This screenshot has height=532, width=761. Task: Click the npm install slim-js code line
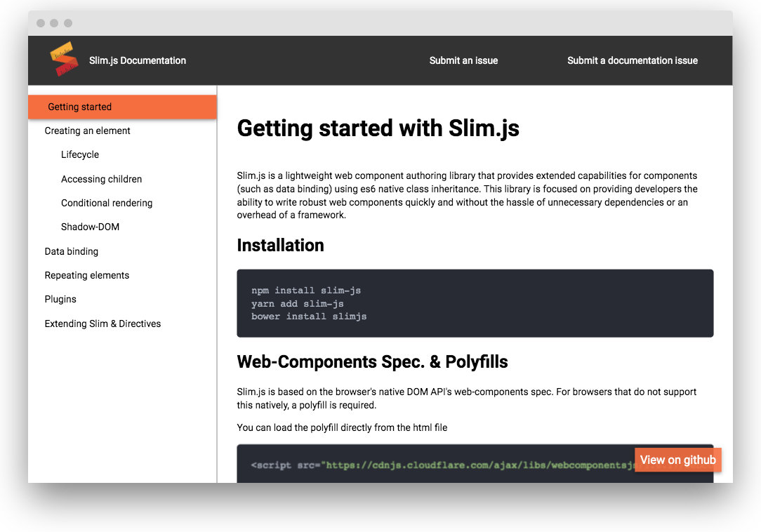[x=306, y=291]
